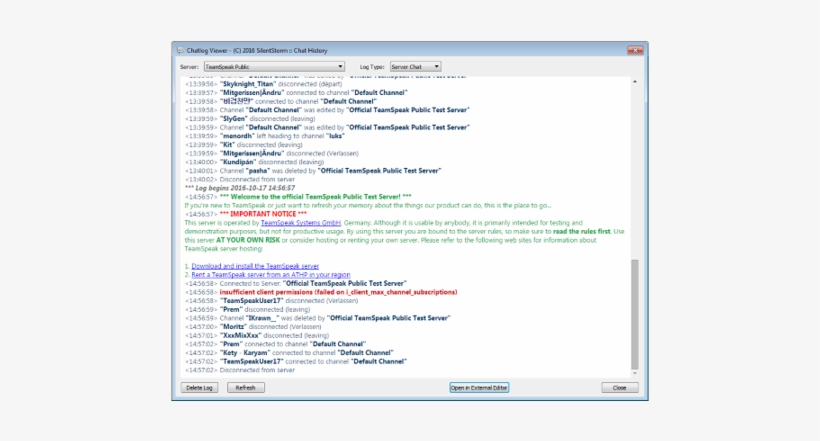Click the Channel "IKrawn__" was deleted entry
Viewport: 820px width, 441px height.
pos(318,318)
